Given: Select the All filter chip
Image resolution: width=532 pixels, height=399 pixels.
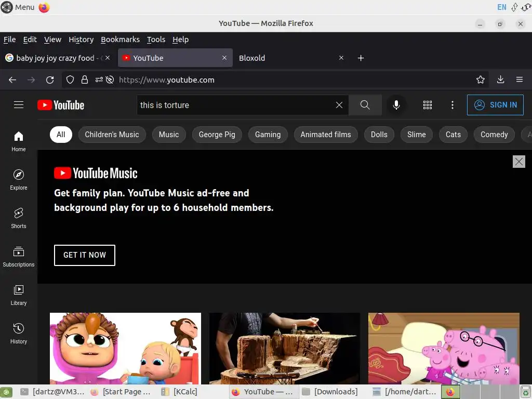Looking at the screenshot, I should tap(61, 135).
